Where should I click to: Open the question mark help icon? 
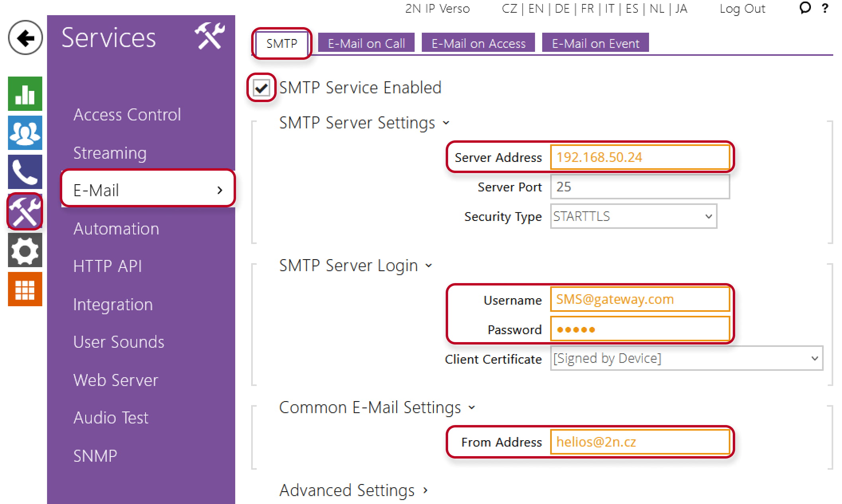(825, 8)
